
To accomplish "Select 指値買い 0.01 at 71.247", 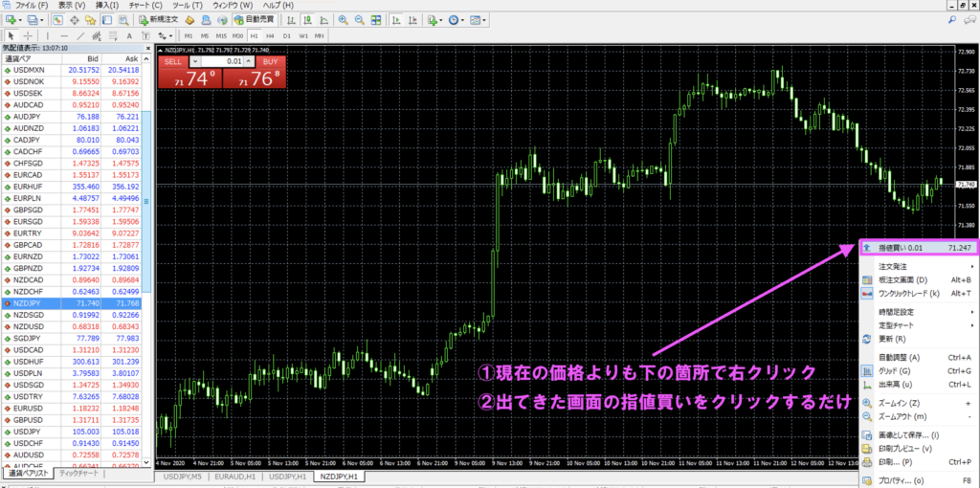I will point(918,248).
